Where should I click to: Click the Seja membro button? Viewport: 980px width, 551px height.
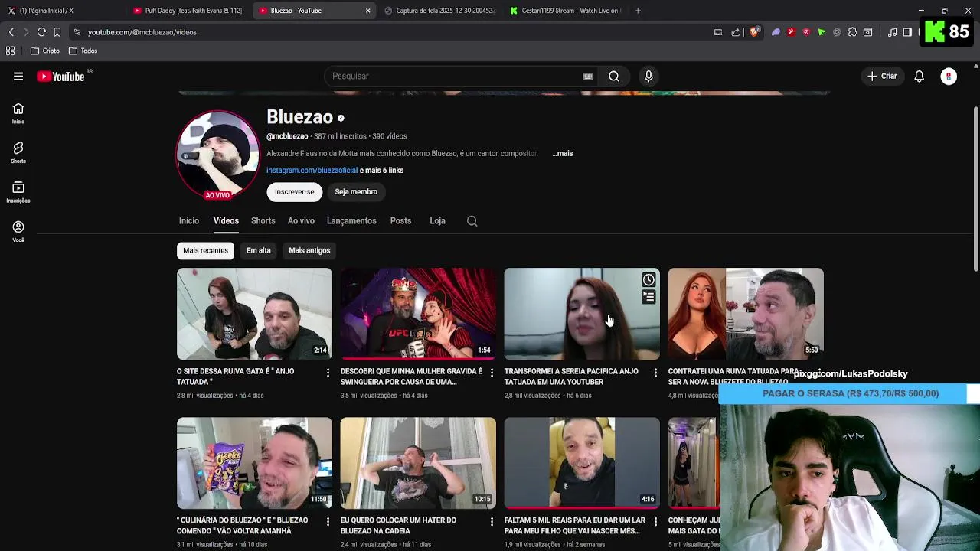coord(356,192)
